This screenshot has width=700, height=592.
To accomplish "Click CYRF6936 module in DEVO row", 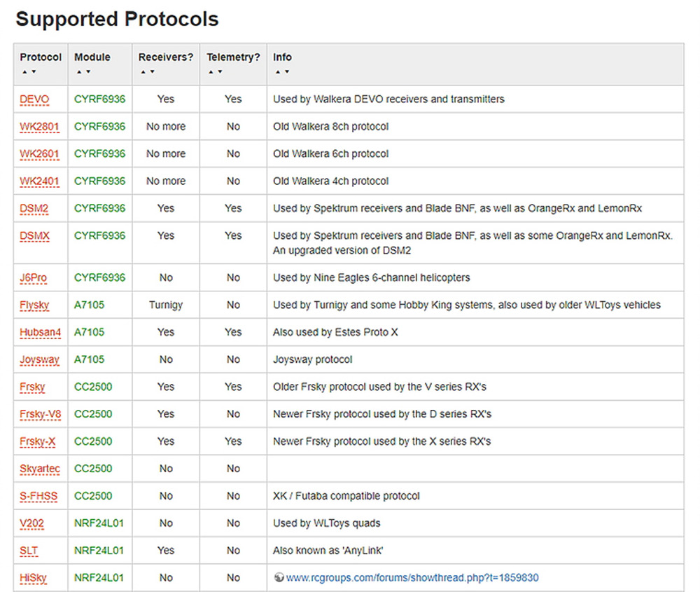I will pos(99,99).
